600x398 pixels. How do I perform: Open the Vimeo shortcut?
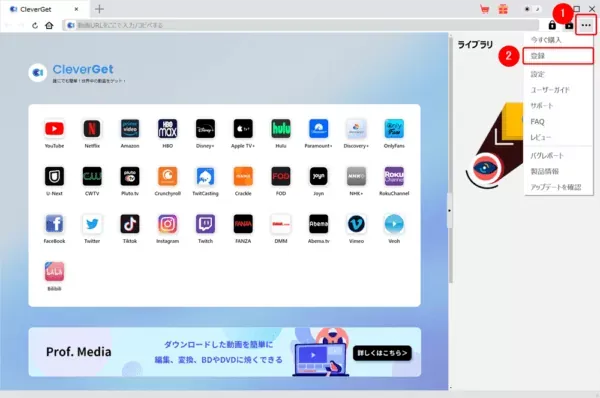pyautogui.click(x=356, y=224)
